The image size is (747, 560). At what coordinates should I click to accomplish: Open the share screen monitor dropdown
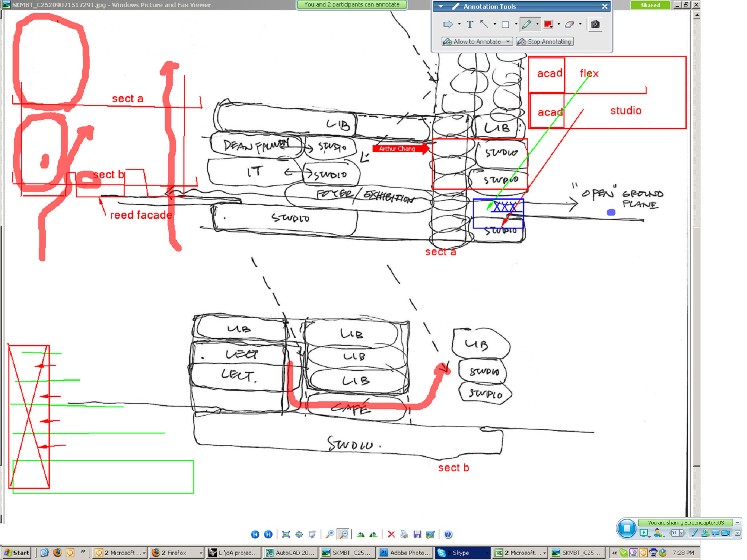644,532
